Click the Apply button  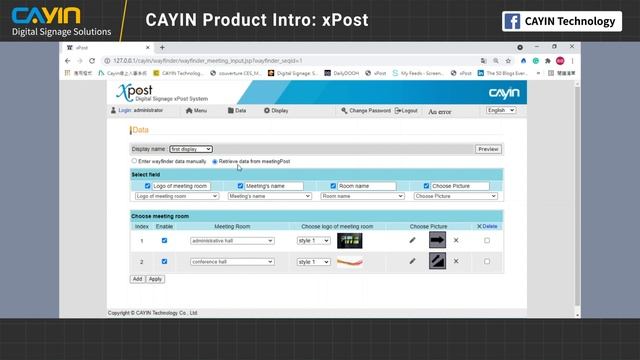tap(155, 279)
